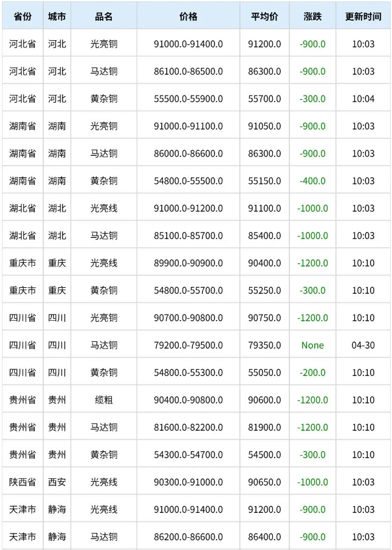Click the 省份 column header
The width and height of the screenshot is (392, 550).
pyautogui.click(x=22, y=16)
